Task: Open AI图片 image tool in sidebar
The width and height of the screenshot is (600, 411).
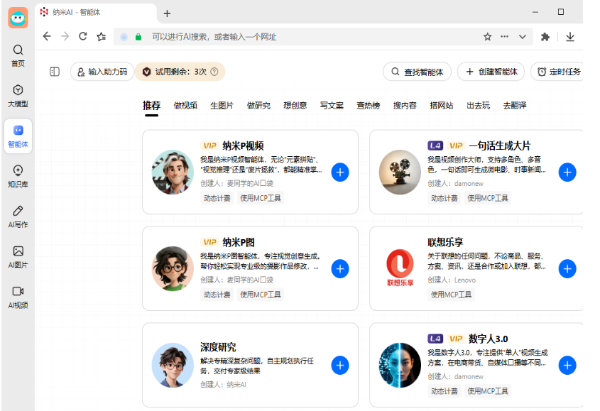Action: (18, 256)
